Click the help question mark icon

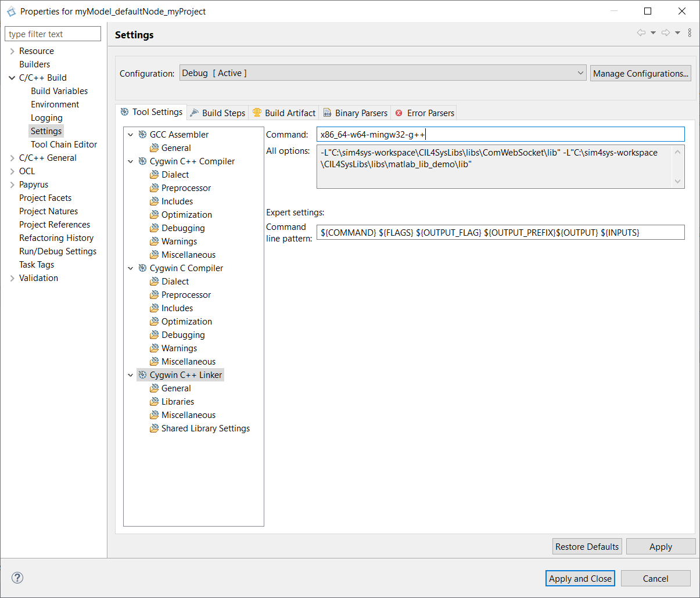coord(17,578)
